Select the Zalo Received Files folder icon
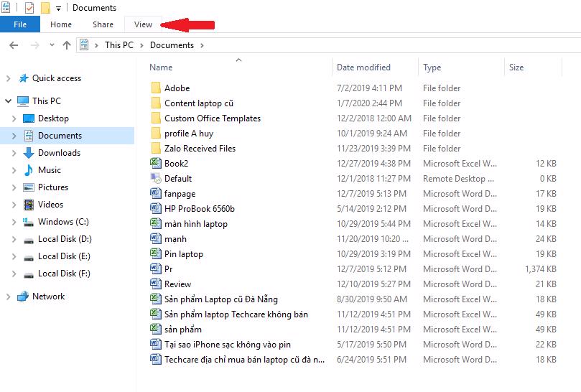 coord(156,149)
